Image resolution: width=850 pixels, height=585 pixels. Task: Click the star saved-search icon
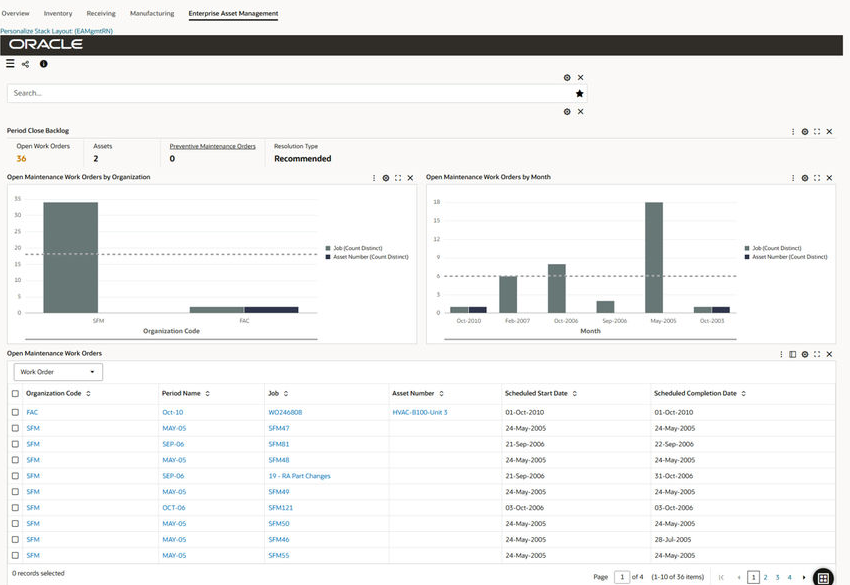click(x=579, y=93)
